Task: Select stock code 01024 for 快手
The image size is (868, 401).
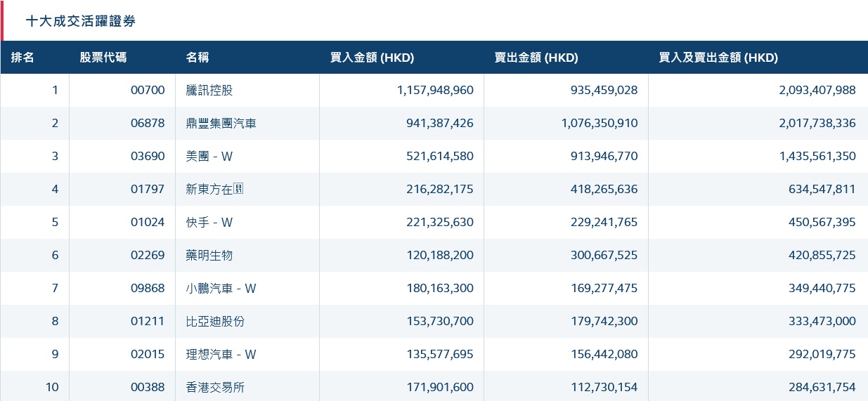Action: click(x=148, y=222)
